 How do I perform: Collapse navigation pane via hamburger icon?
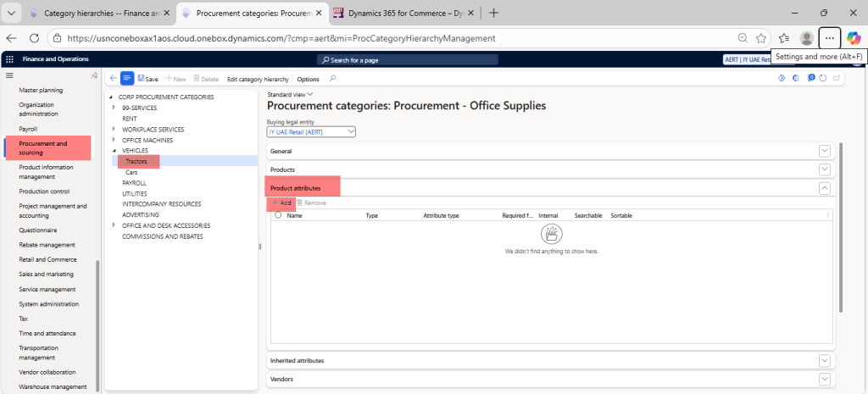pos(9,76)
